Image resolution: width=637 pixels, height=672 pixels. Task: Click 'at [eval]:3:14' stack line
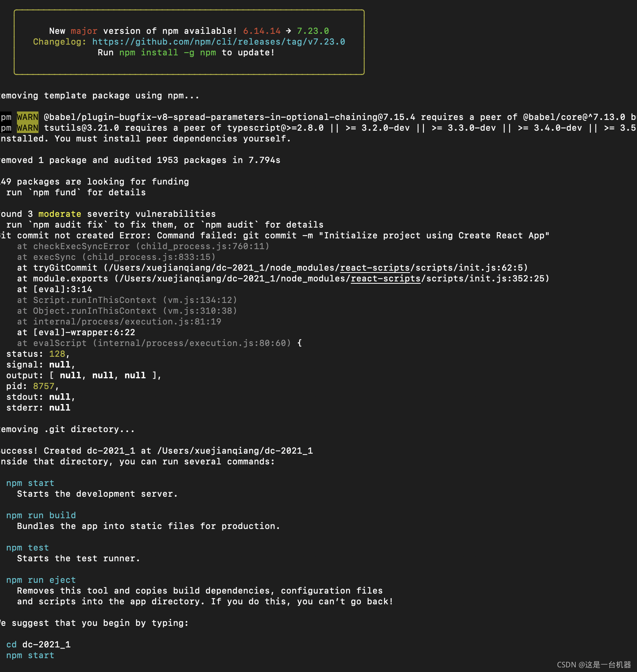pos(54,289)
